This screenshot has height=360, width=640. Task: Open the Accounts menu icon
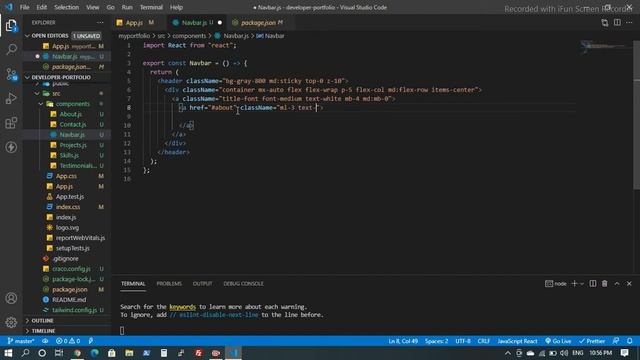(x=11, y=298)
